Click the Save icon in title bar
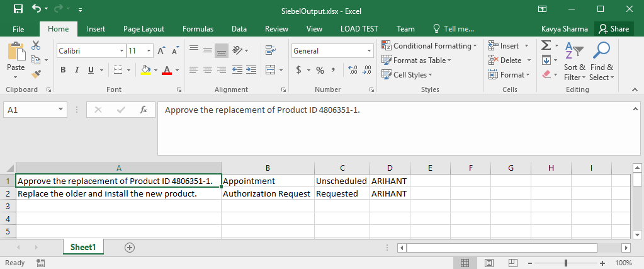This screenshot has height=269, width=644. pyautogui.click(x=18, y=9)
